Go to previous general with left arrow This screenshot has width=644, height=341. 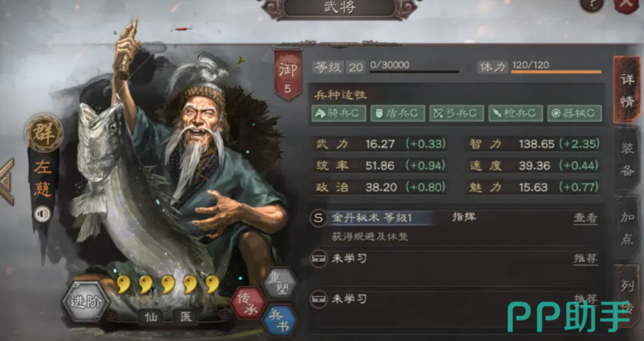(x=7, y=182)
